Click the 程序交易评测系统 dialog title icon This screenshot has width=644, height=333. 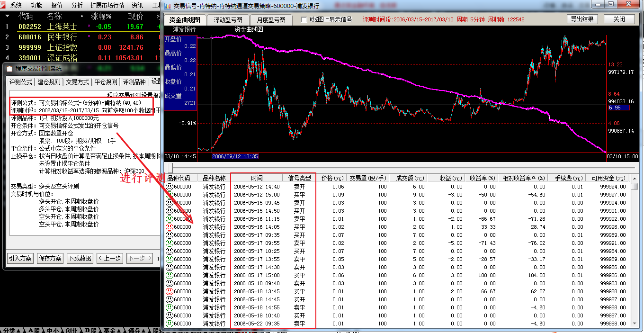pyautogui.click(x=9, y=69)
